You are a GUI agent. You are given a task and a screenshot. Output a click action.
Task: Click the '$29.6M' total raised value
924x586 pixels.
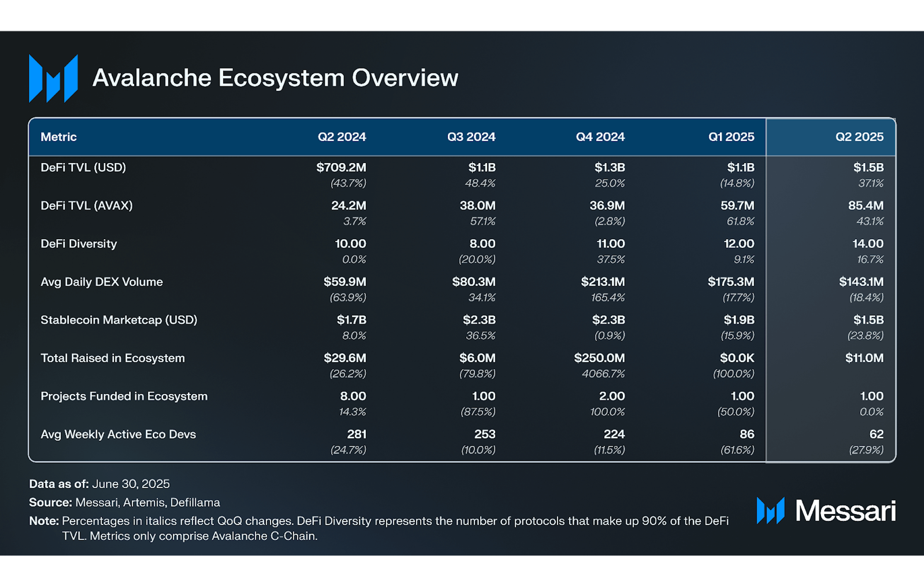pos(345,358)
